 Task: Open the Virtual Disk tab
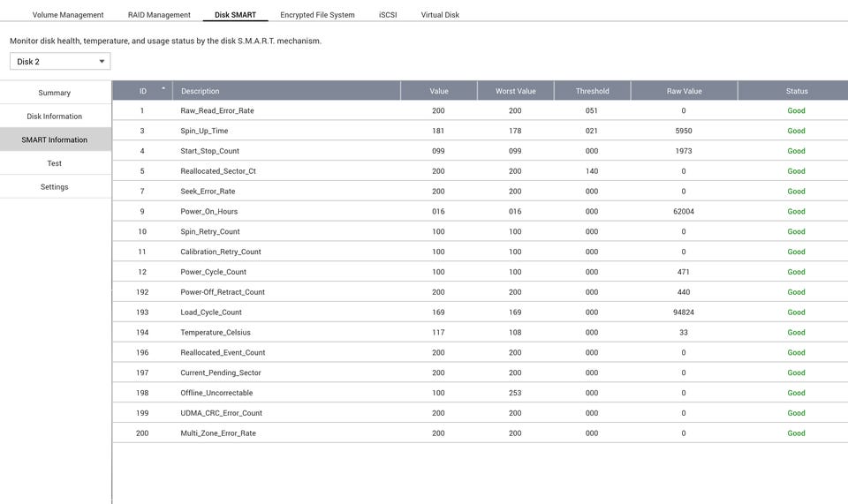(440, 15)
